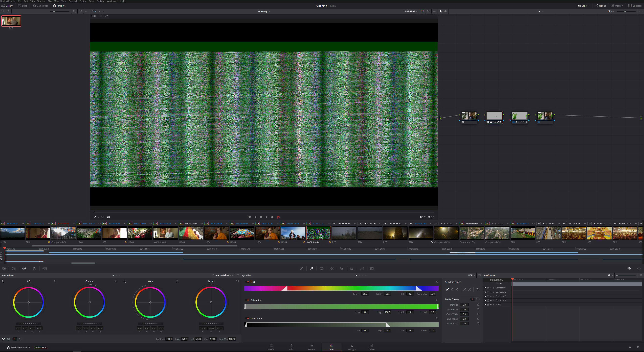The height and width of the screenshot is (352, 644).
Task: Click the gallery search magnifier icon
Action: tap(74, 11)
